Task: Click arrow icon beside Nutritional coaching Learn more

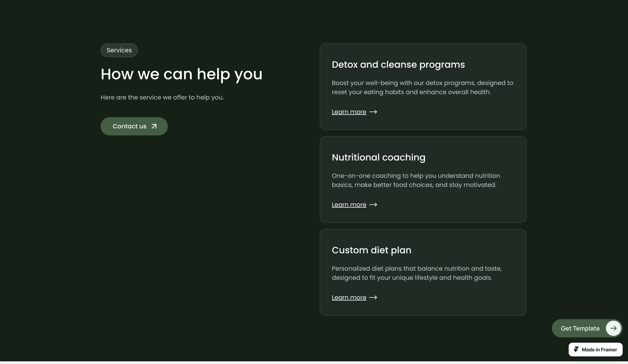Action: [x=373, y=205]
